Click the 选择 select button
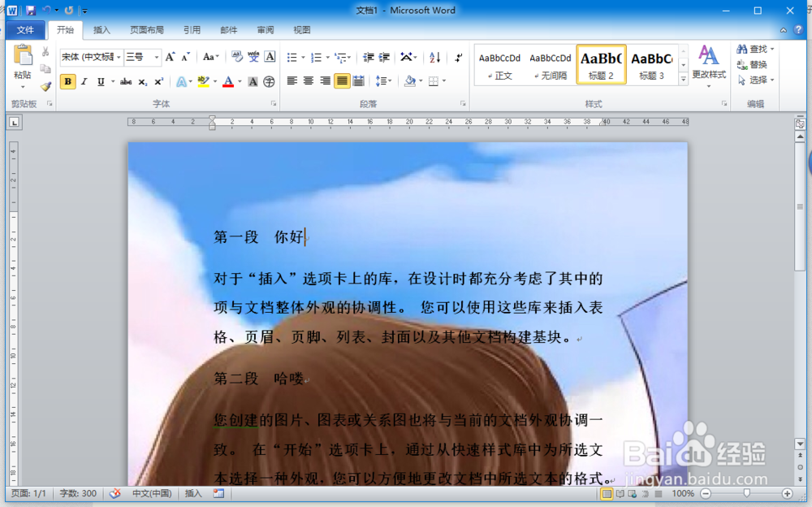Image resolution: width=812 pixels, height=507 pixels. click(x=755, y=80)
